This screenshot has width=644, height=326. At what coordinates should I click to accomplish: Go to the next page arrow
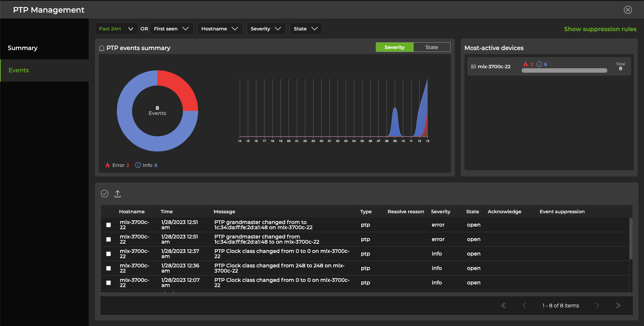click(597, 306)
